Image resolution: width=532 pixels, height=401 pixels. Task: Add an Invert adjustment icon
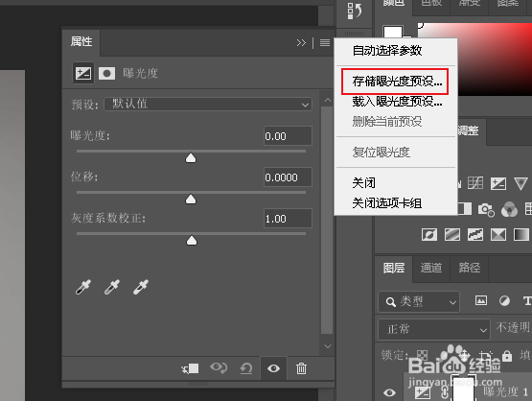(429, 235)
